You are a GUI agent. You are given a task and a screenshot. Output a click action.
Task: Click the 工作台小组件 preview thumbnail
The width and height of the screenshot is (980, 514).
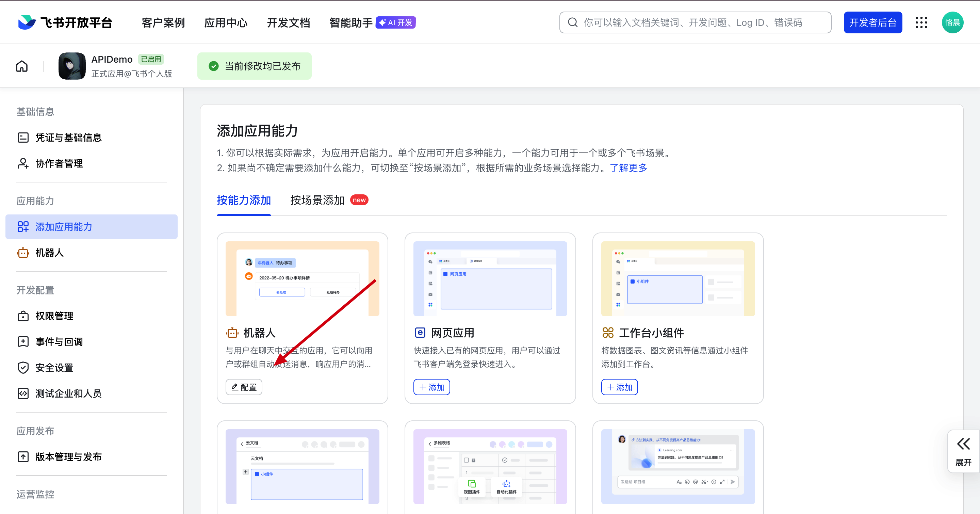click(677, 278)
